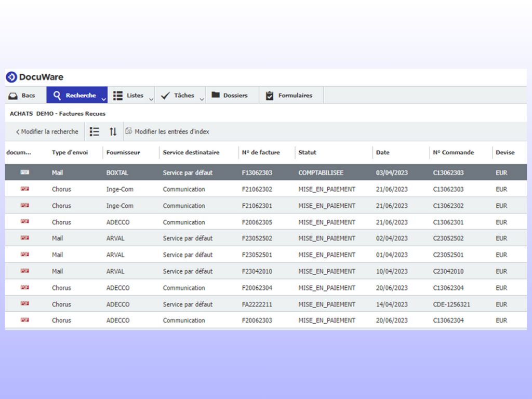Open PDF icon of invoice F23052502

coord(25,238)
